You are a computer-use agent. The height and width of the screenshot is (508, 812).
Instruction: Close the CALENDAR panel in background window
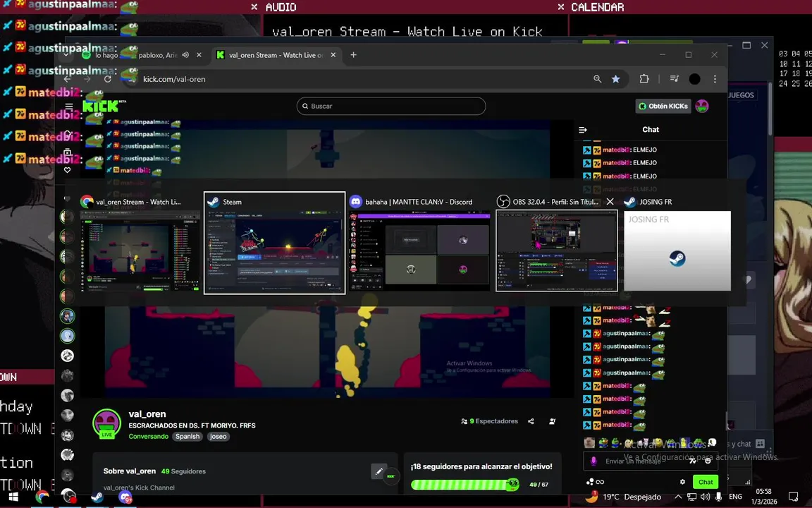pyautogui.click(x=561, y=7)
